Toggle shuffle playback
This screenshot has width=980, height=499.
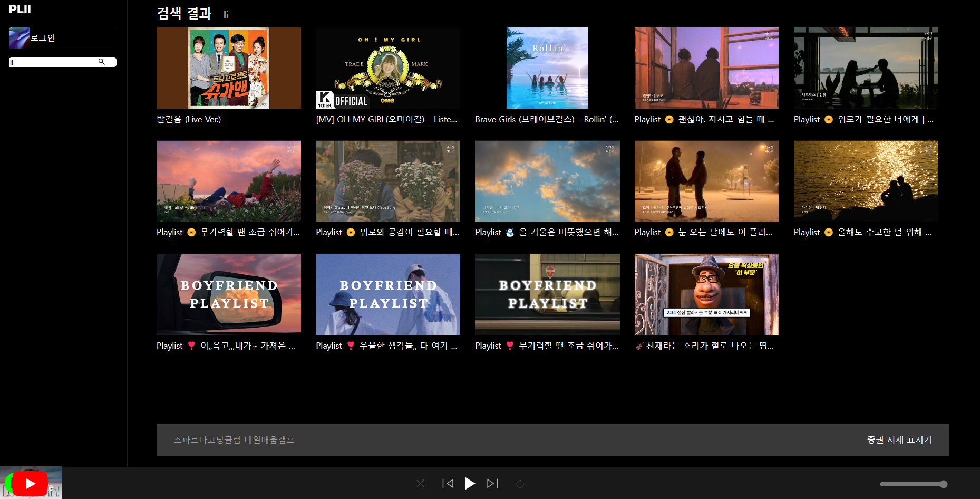420,484
